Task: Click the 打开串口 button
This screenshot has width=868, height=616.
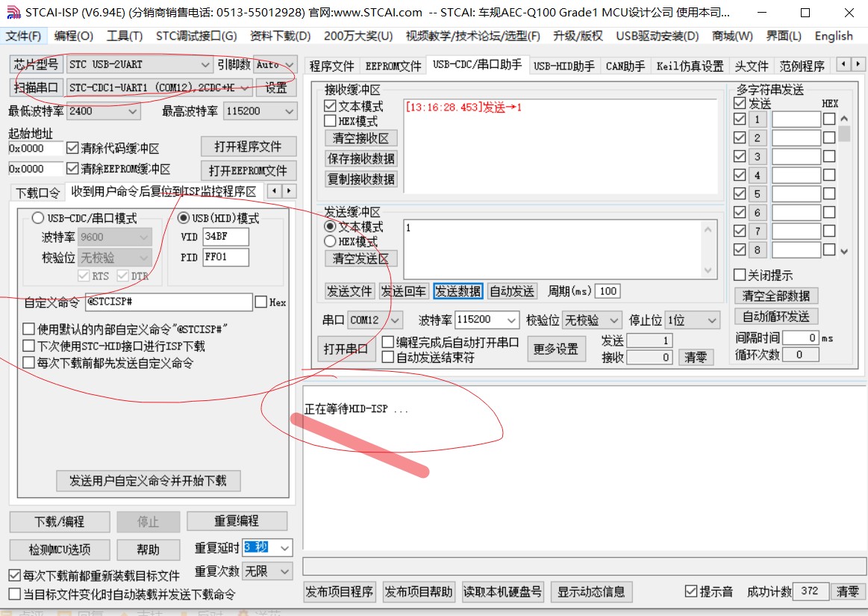Action: [x=346, y=349]
